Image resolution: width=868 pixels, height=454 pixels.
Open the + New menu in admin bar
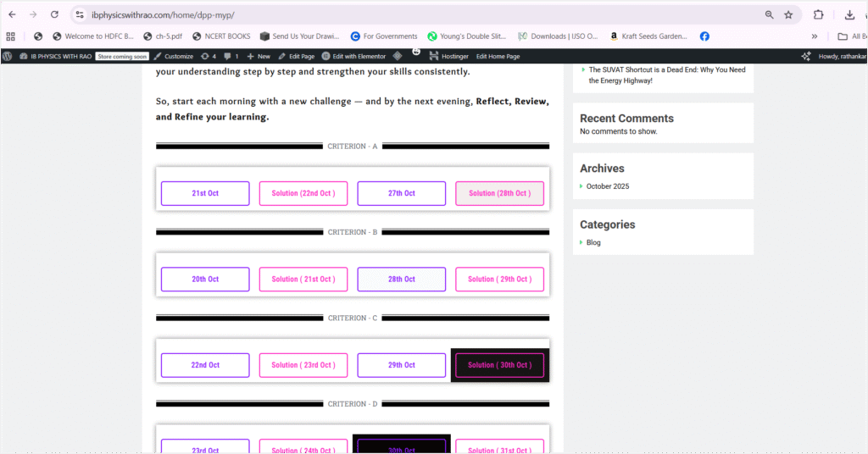pos(259,56)
